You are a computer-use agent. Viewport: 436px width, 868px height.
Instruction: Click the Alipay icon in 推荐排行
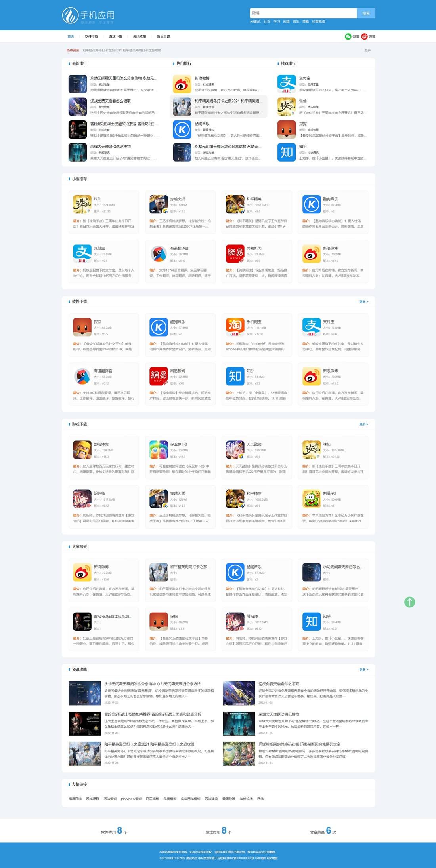(287, 84)
